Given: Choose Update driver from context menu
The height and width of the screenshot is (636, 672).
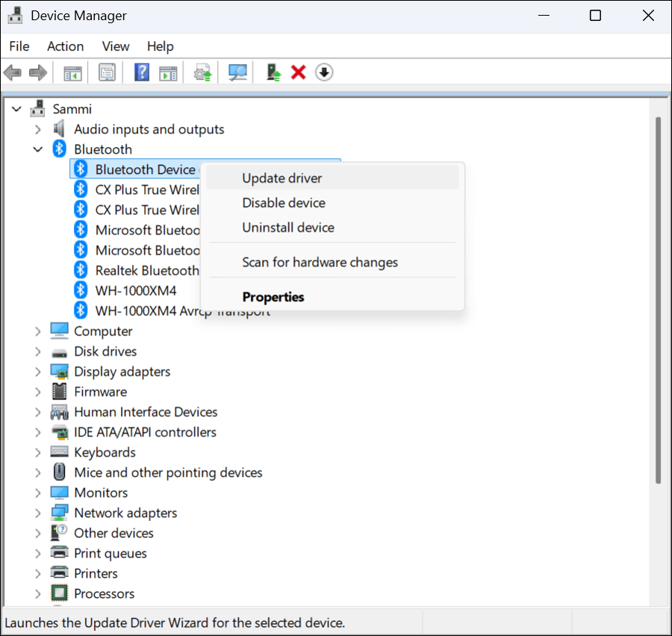Looking at the screenshot, I should tap(282, 178).
